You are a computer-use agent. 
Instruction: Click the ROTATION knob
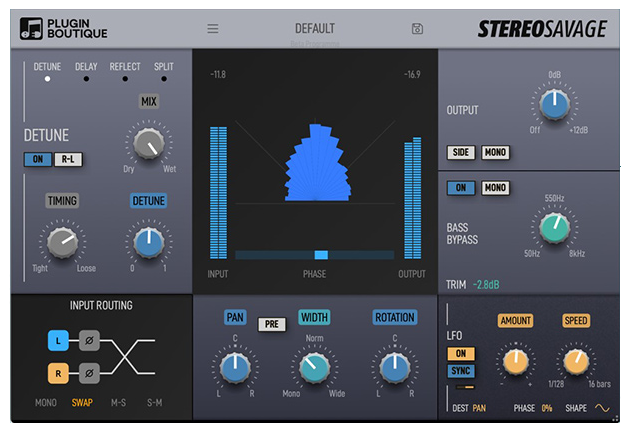(395, 367)
